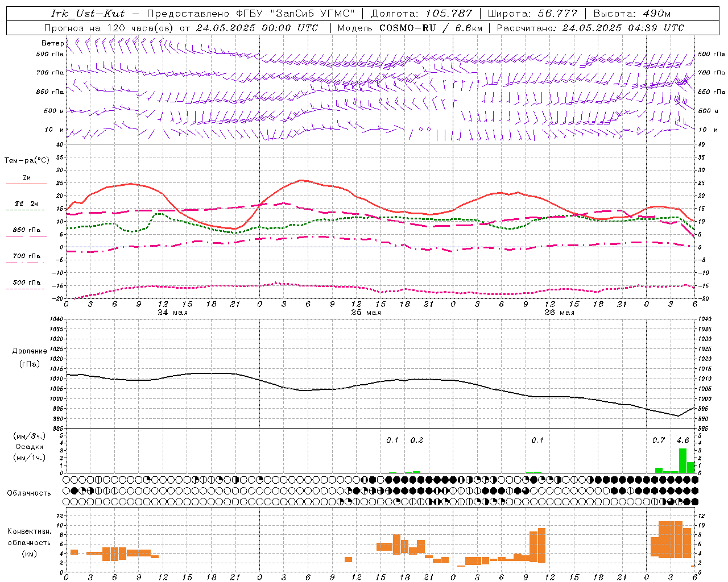The image size is (728, 582).
Task: Click the Конвективн. label text
Action: point(30,531)
